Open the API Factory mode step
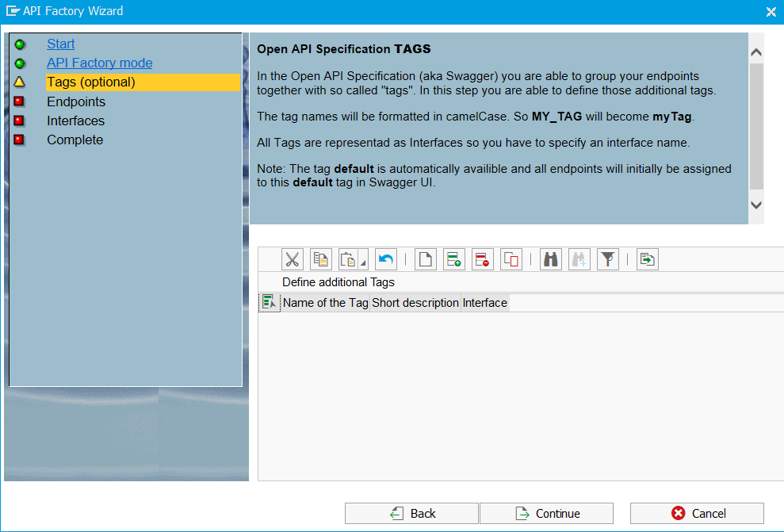The height and width of the screenshot is (532, 784). [99, 63]
